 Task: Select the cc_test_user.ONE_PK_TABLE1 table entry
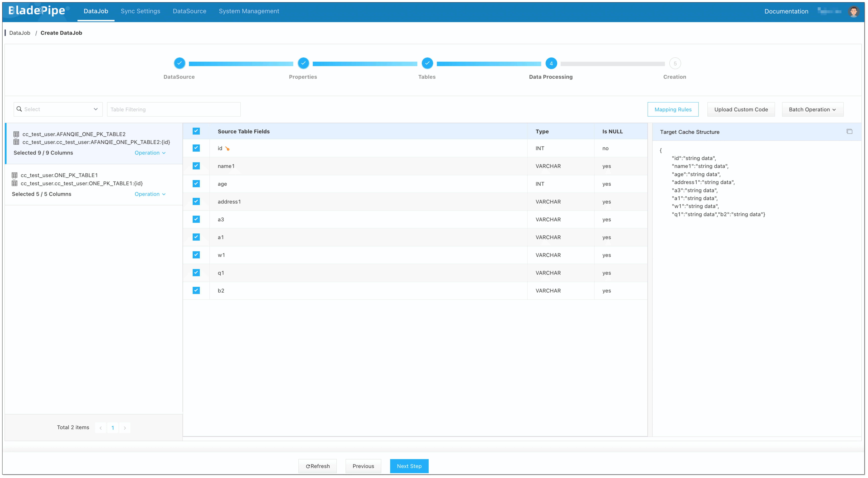[94, 185]
